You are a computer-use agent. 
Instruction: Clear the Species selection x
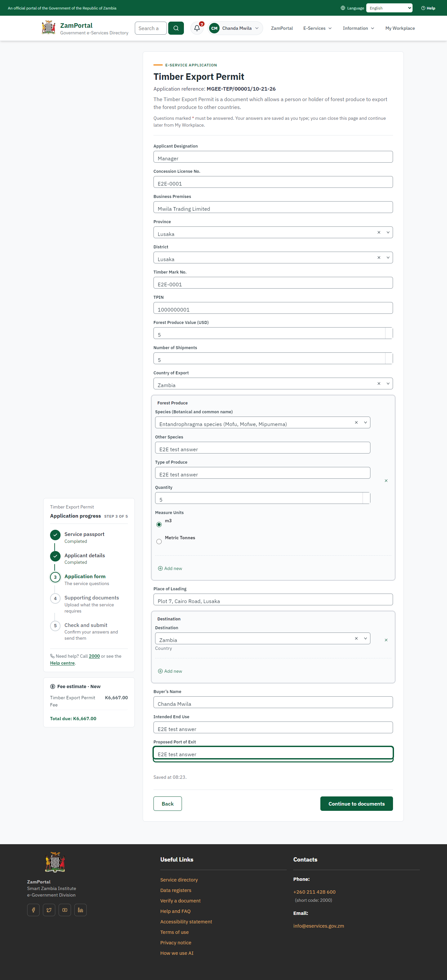tap(356, 423)
